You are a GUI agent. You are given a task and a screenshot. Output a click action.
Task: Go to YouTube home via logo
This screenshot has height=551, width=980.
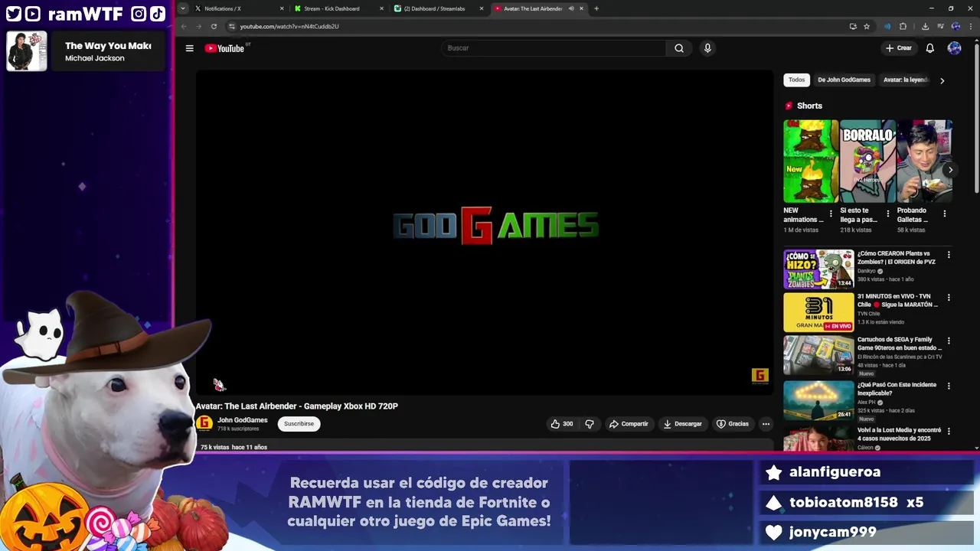224,48
